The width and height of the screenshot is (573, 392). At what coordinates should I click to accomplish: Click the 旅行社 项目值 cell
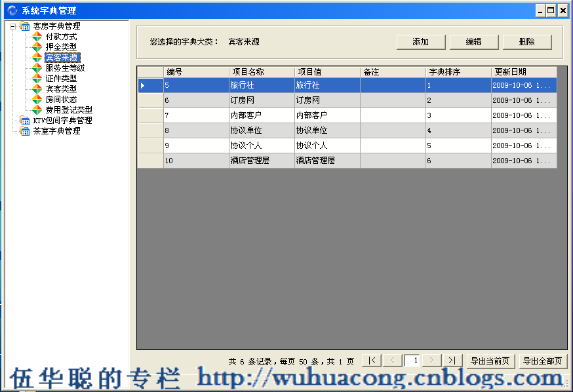point(327,85)
